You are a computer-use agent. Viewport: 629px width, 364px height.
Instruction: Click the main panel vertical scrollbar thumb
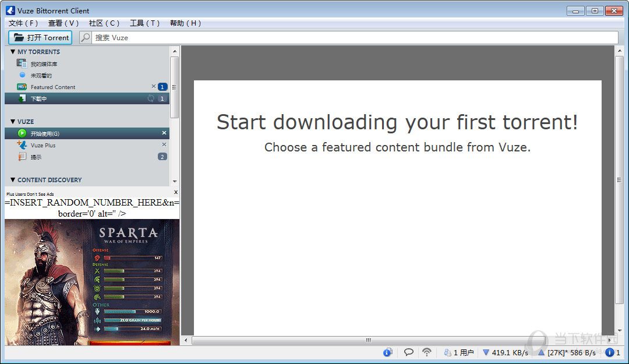click(x=620, y=180)
